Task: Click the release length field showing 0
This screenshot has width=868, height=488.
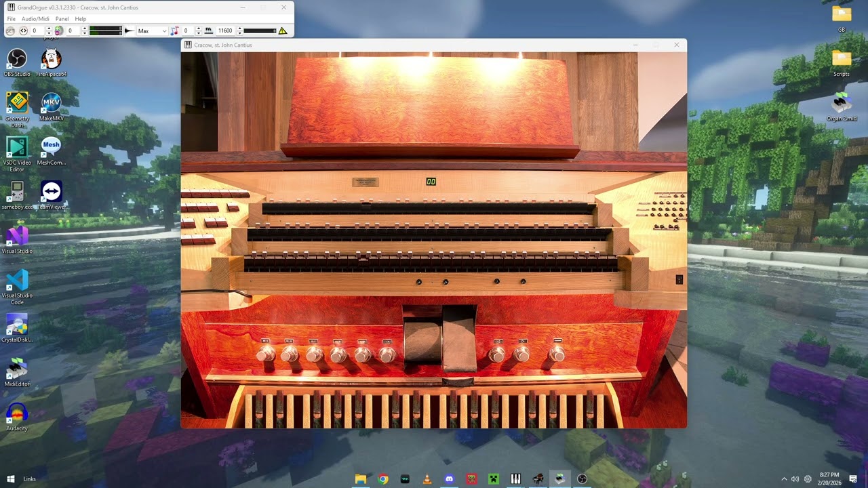Action: point(73,30)
